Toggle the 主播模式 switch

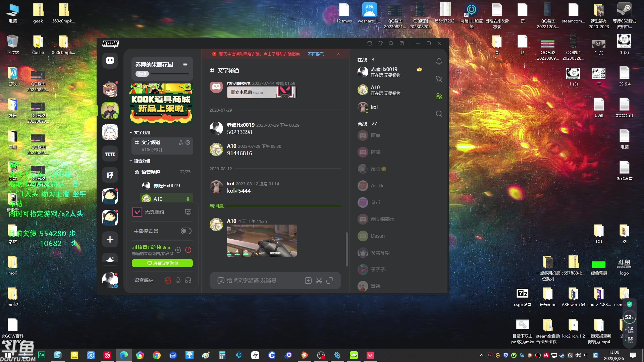[186, 231]
